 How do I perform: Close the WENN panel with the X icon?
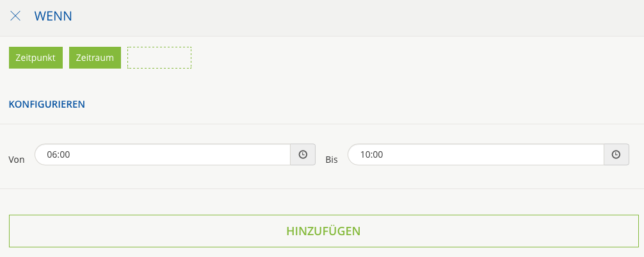(15, 16)
